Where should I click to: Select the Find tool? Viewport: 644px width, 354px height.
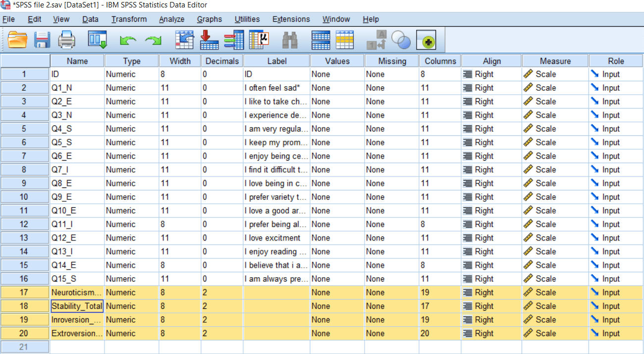(x=291, y=40)
